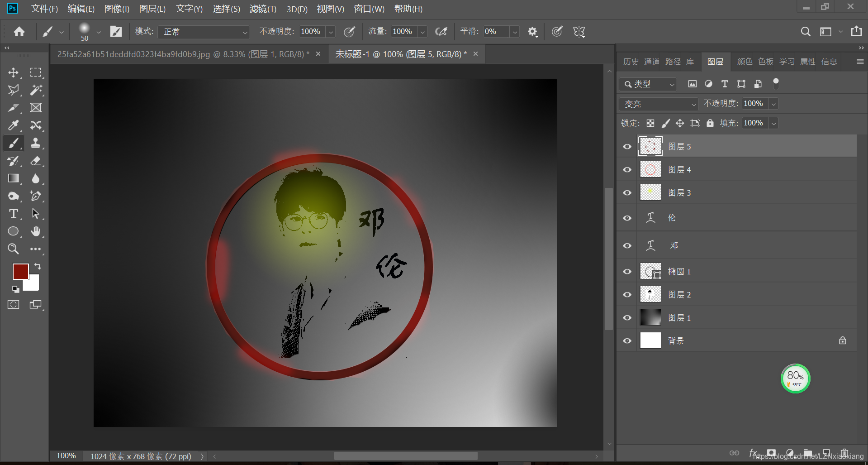Select the Zoom tool

pos(13,249)
